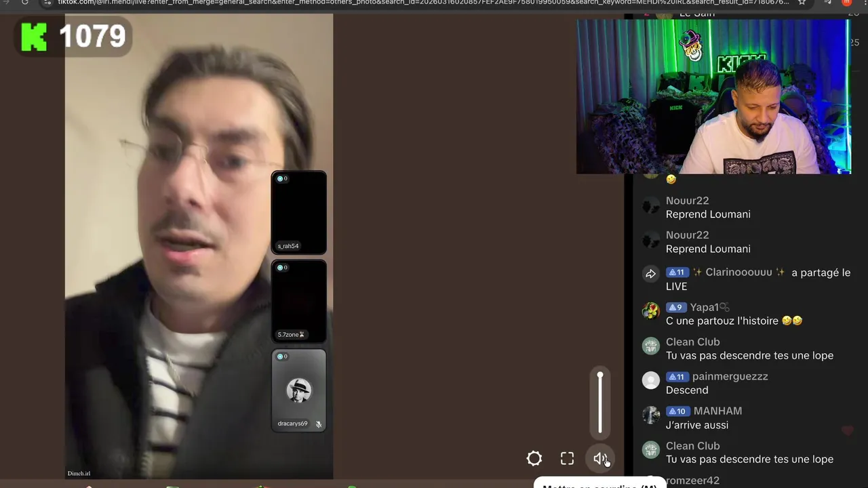Viewport: 868px width, 488px height.
Task: Click the coin counter on the dracarys69 tile
Action: [282, 357]
